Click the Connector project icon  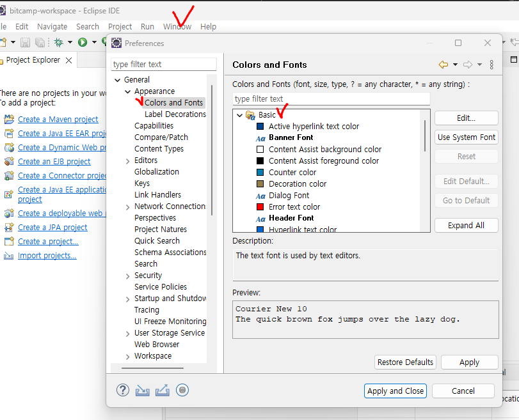pos(9,176)
